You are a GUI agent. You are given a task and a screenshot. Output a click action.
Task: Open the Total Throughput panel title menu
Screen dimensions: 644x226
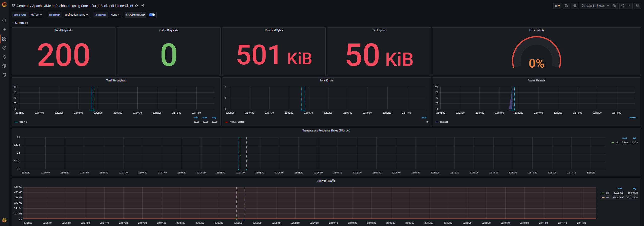(116, 80)
